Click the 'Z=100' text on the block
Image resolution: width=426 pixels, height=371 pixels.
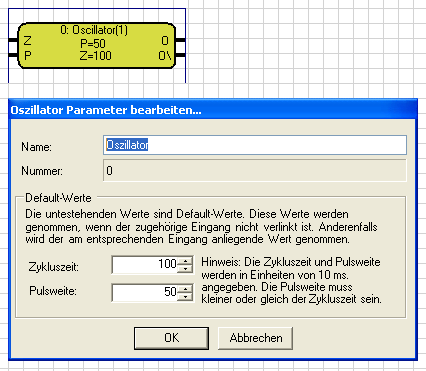[x=96, y=56]
